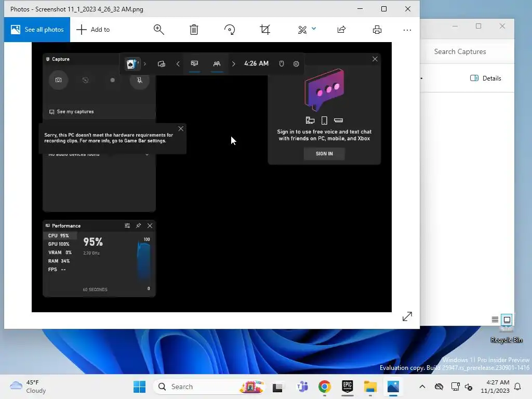The height and width of the screenshot is (399, 532).
Task: Delete the photo using the trash icon
Action: [194, 30]
